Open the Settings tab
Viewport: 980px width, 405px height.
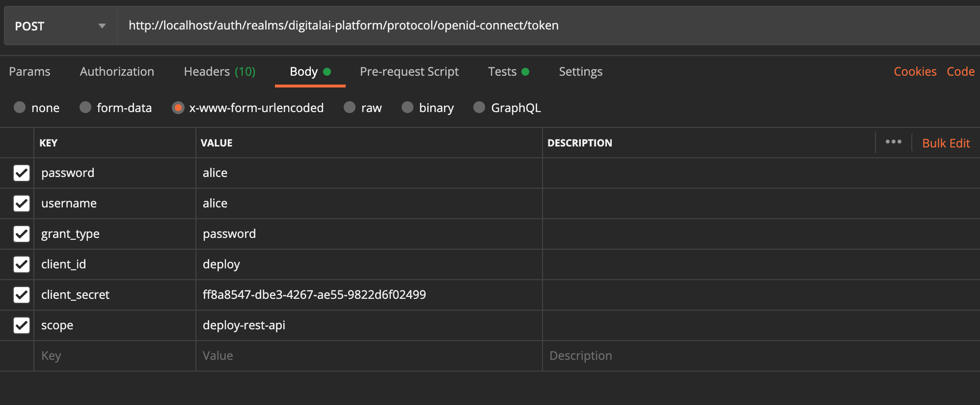click(580, 72)
